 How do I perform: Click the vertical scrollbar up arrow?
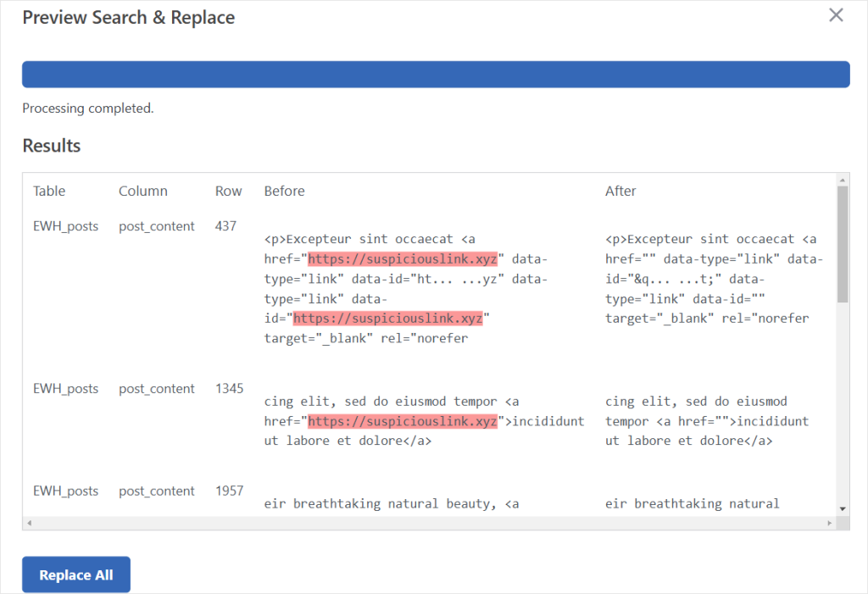[842, 180]
